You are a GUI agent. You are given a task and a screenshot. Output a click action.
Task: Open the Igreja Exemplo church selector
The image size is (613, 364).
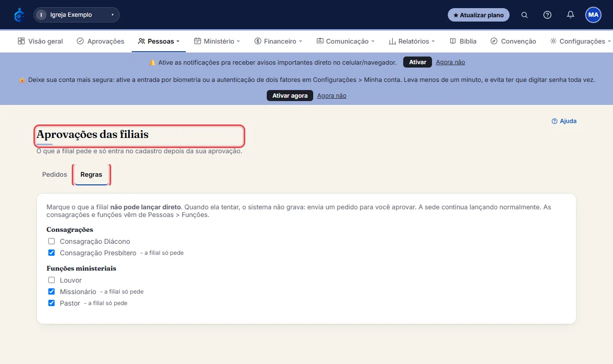pyautogui.click(x=77, y=15)
